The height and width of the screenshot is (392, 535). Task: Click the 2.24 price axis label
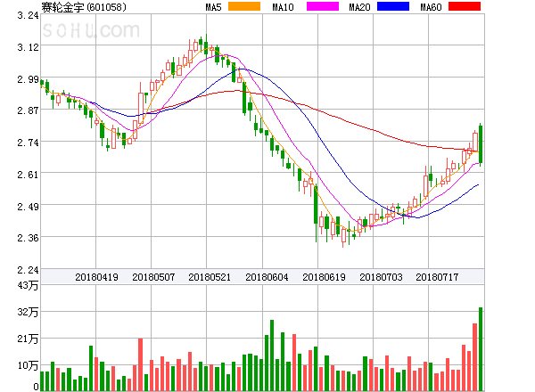pos(28,270)
